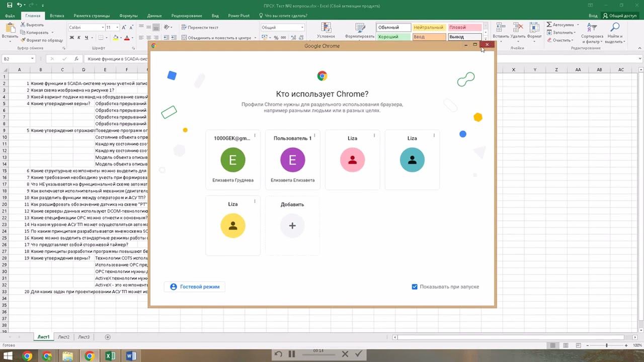The image size is (644, 362).
Task: Toggle underline (Ч) formatting
Action: tap(86, 38)
